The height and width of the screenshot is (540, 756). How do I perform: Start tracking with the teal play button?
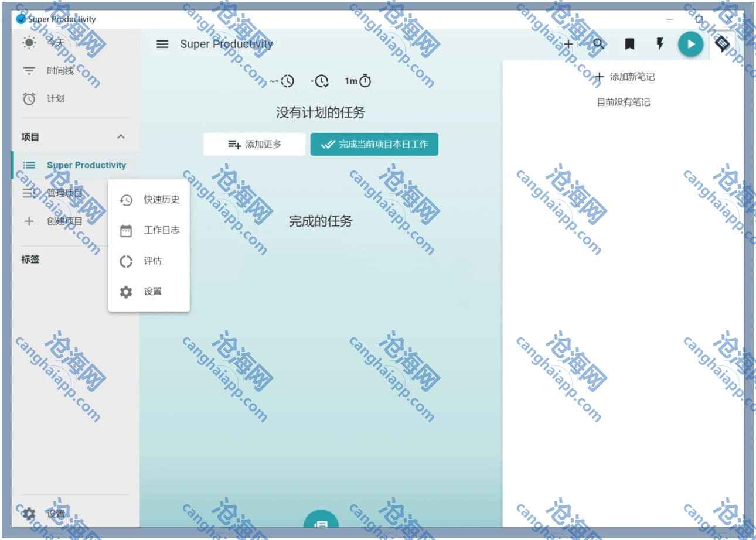tap(690, 44)
